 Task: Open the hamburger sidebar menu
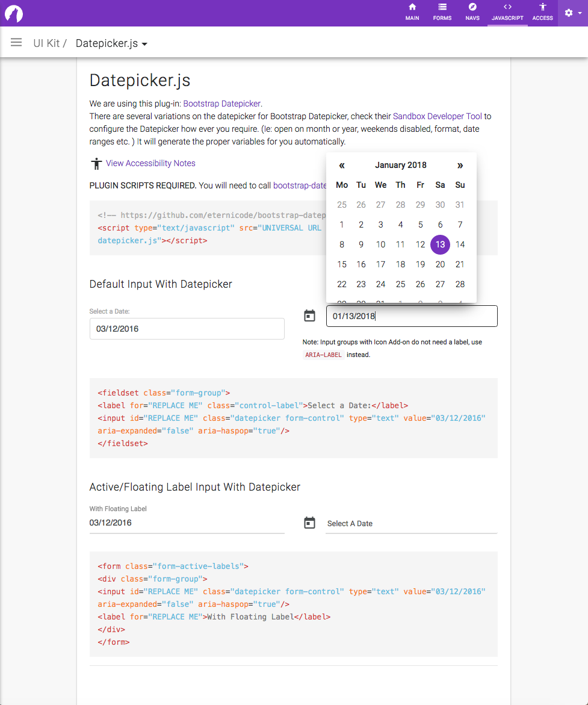[x=16, y=42]
